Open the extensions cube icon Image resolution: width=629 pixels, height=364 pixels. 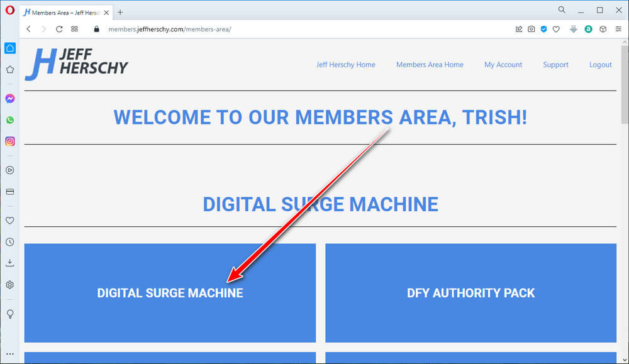[603, 29]
